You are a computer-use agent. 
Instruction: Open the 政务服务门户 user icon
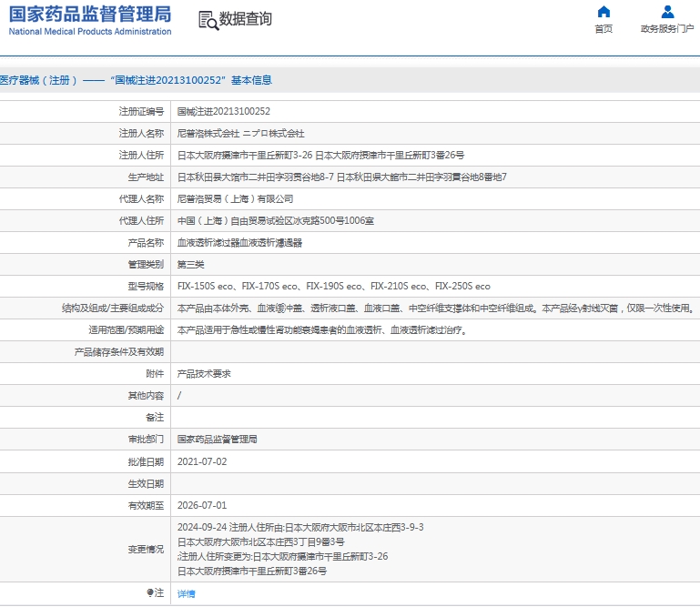coord(667,11)
